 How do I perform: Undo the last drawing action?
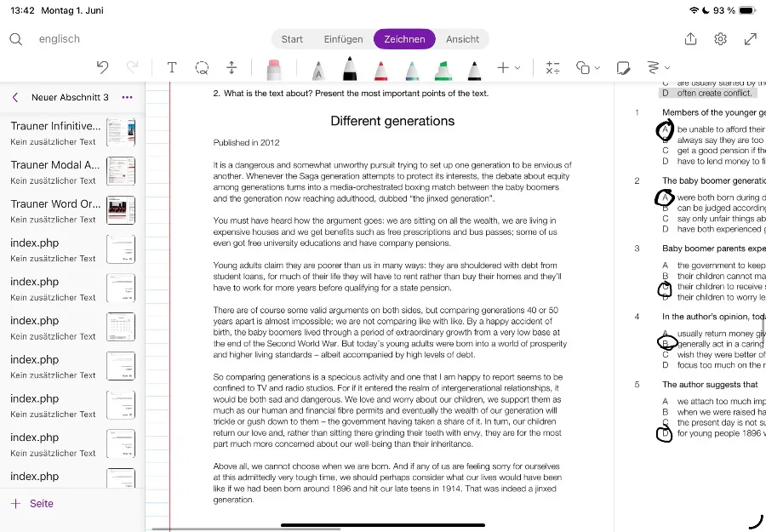pos(102,67)
